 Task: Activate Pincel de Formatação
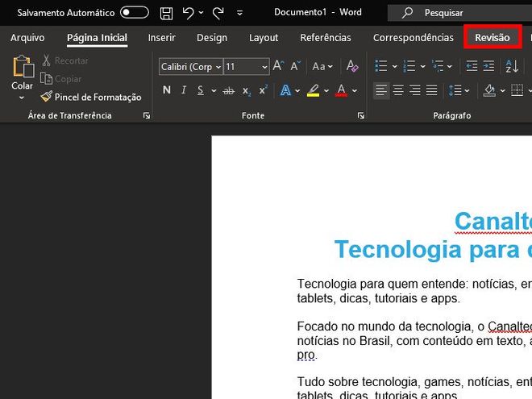click(90, 97)
